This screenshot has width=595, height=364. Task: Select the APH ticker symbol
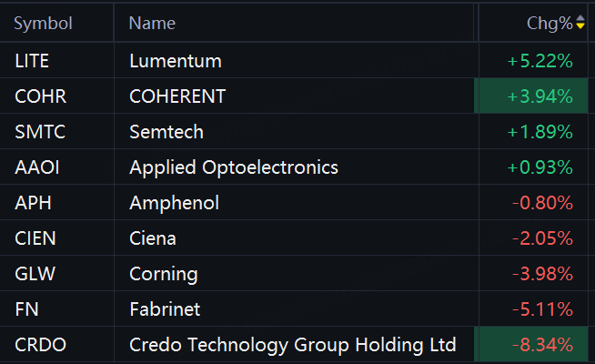click(33, 203)
